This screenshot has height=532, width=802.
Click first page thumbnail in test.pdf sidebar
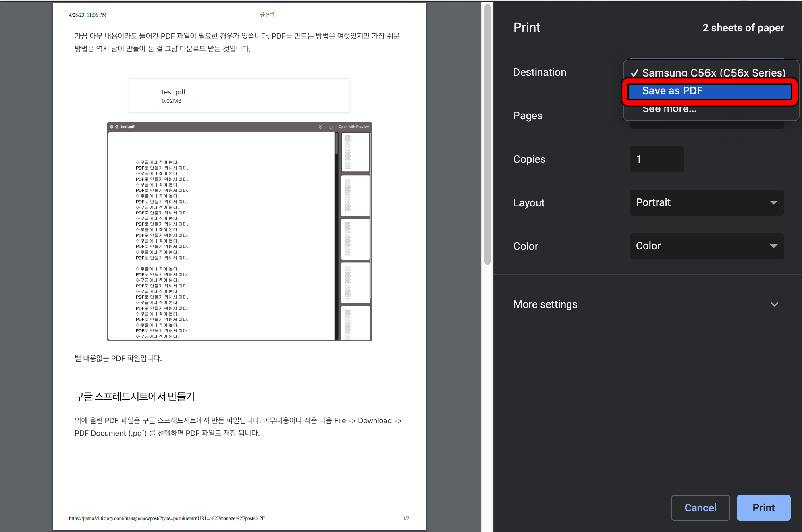[355, 152]
